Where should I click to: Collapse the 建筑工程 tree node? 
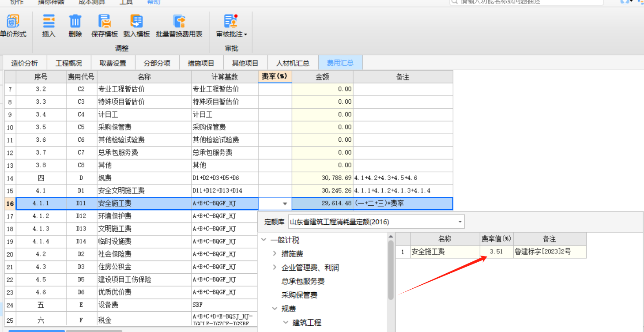pyautogui.click(x=286, y=322)
